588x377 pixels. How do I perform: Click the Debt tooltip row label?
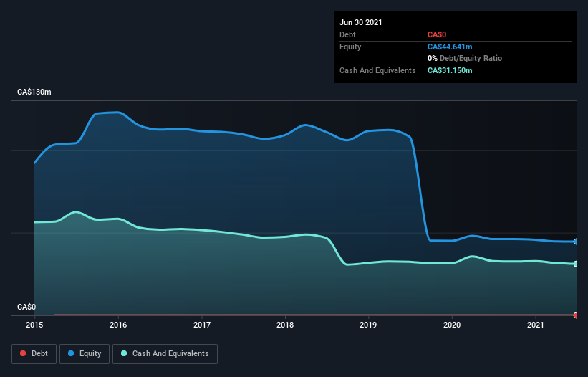(347, 34)
